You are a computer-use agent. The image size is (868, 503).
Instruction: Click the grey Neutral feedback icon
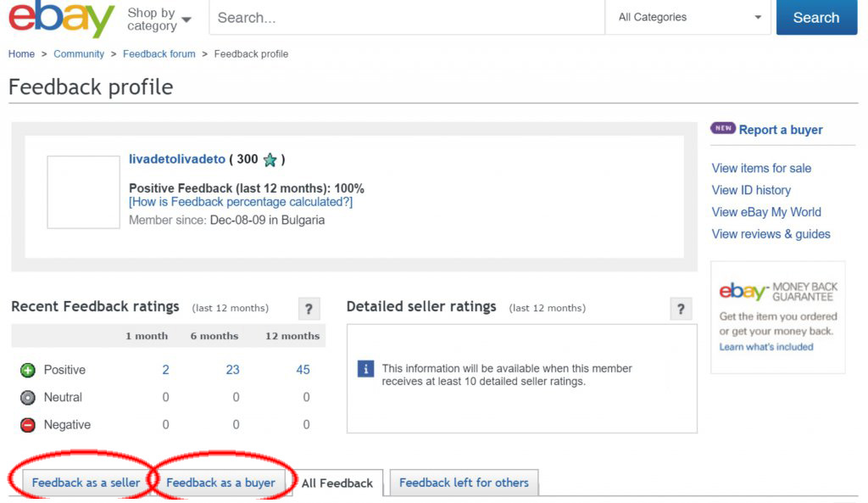click(28, 397)
